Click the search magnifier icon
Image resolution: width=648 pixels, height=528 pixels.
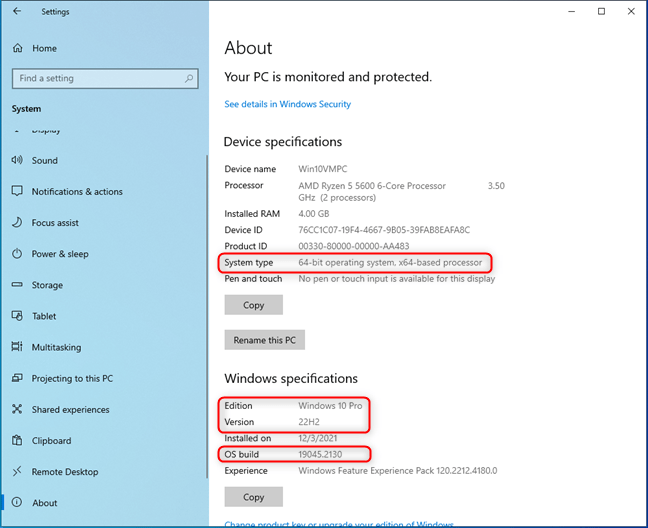pos(189,78)
